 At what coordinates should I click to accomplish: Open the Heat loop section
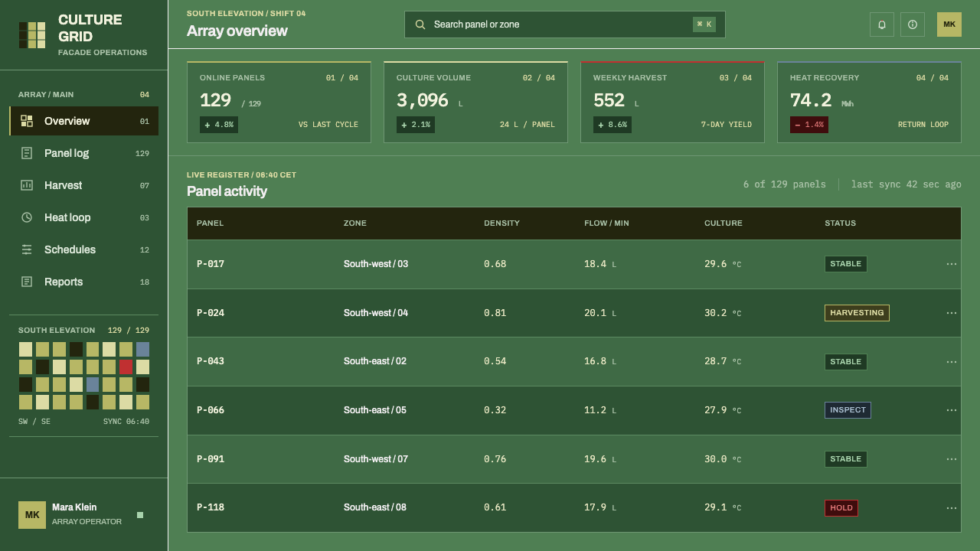[84, 217]
